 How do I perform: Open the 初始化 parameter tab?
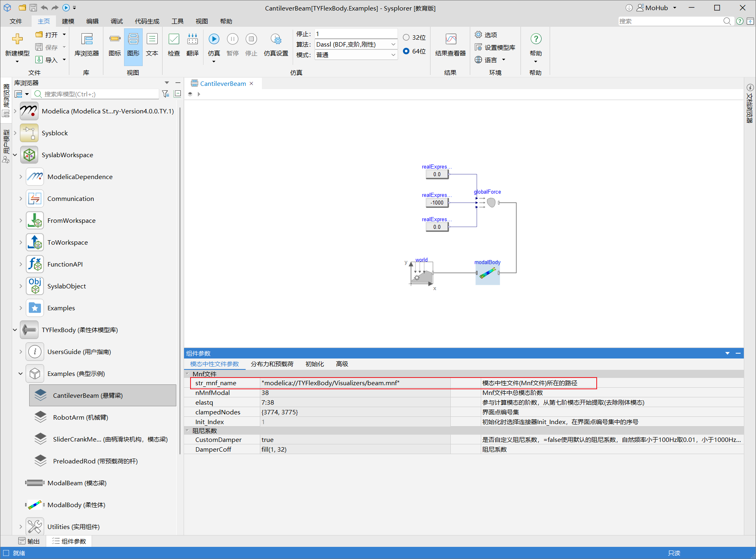pyautogui.click(x=315, y=364)
